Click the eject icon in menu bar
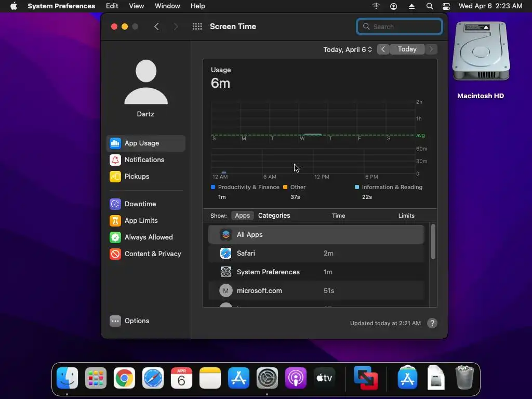Screen dimensions: 532x399 (x=411, y=6)
